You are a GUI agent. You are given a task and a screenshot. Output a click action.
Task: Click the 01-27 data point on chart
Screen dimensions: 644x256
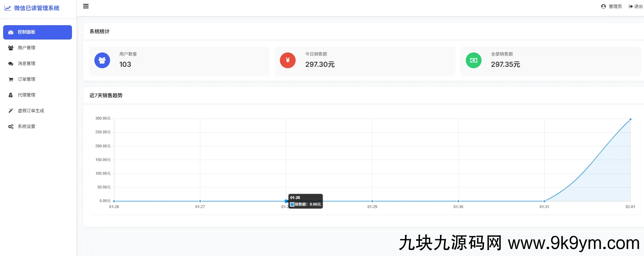click(200, 201)
